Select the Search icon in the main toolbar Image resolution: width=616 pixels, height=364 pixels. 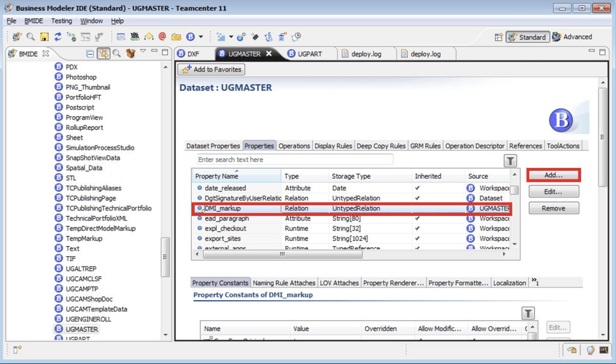(30, 36)
